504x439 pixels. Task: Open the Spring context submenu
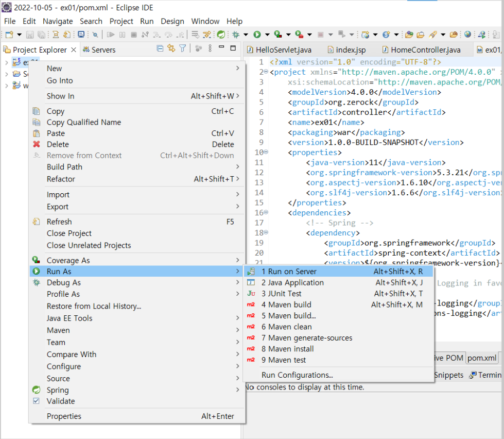pyautogui.click(x=137, y=390)
